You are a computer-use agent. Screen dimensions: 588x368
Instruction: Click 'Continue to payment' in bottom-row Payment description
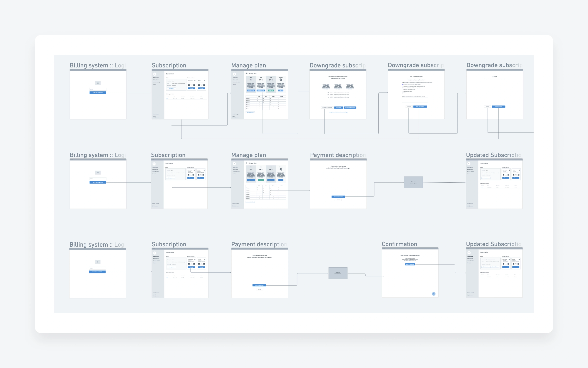tap(259, 285)
